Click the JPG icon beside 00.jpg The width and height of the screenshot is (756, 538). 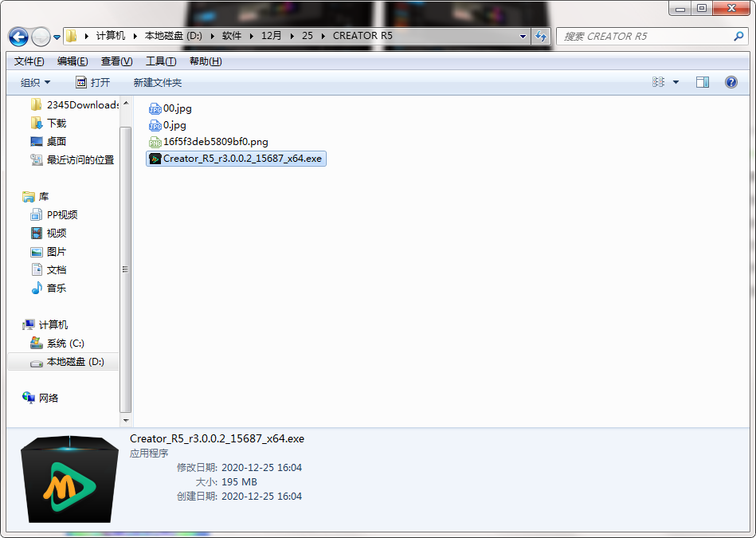coord(155,108)
